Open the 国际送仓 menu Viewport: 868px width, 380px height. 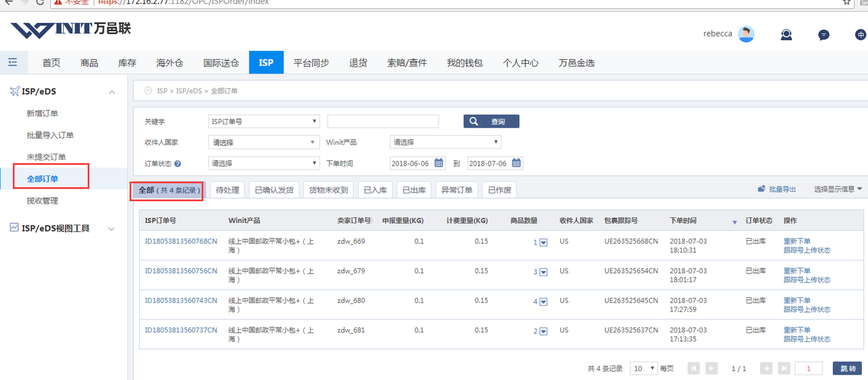(x=221, y=62)
